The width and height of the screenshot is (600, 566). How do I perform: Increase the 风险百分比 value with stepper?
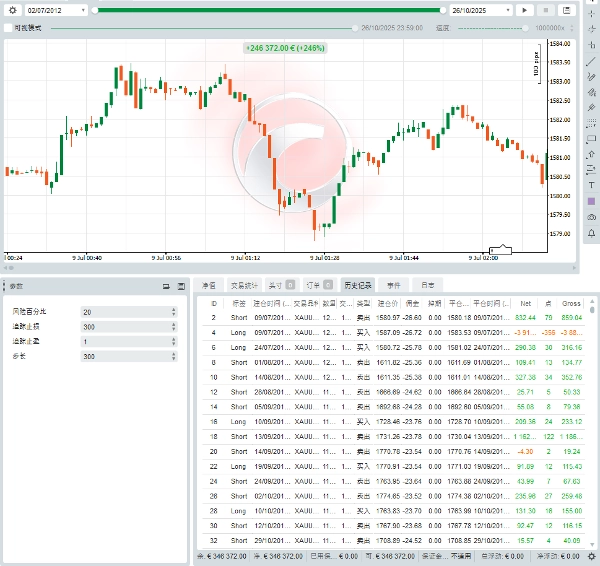tap(175, 309)
